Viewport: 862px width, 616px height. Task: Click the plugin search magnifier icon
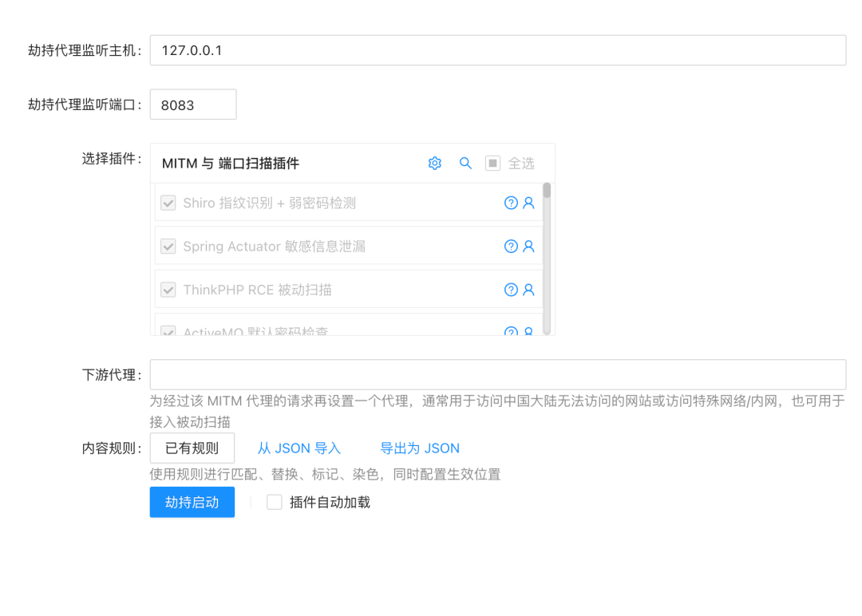pyautogui.click(x=465, y=164)
